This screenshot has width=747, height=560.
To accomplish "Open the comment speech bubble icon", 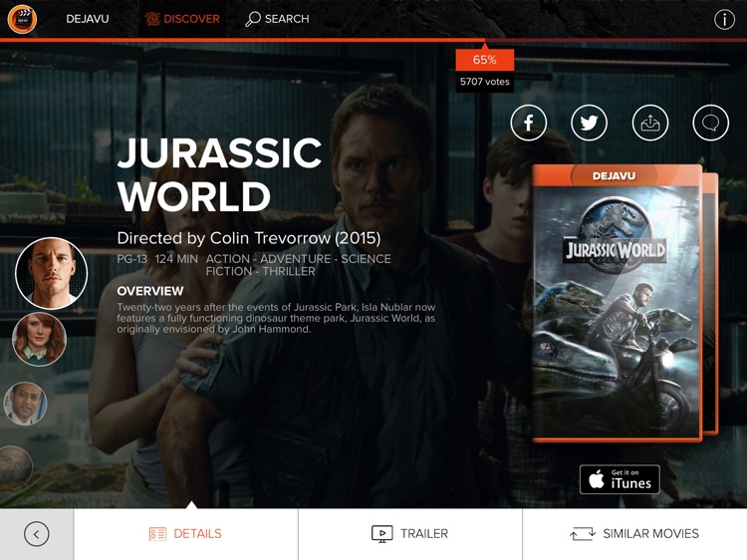I will [x=710, y=123].
